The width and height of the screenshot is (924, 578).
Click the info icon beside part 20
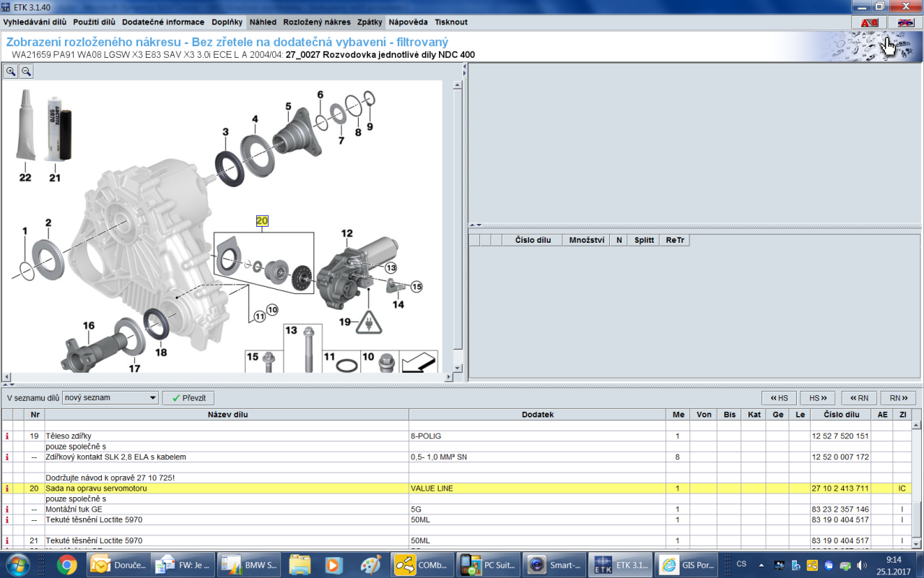[7, 488]
